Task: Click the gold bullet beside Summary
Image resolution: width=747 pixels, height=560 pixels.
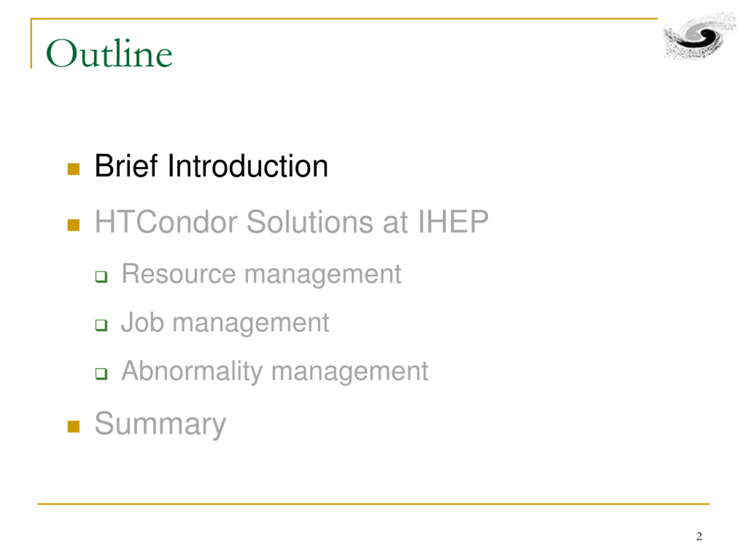Action: coord(73,426)
